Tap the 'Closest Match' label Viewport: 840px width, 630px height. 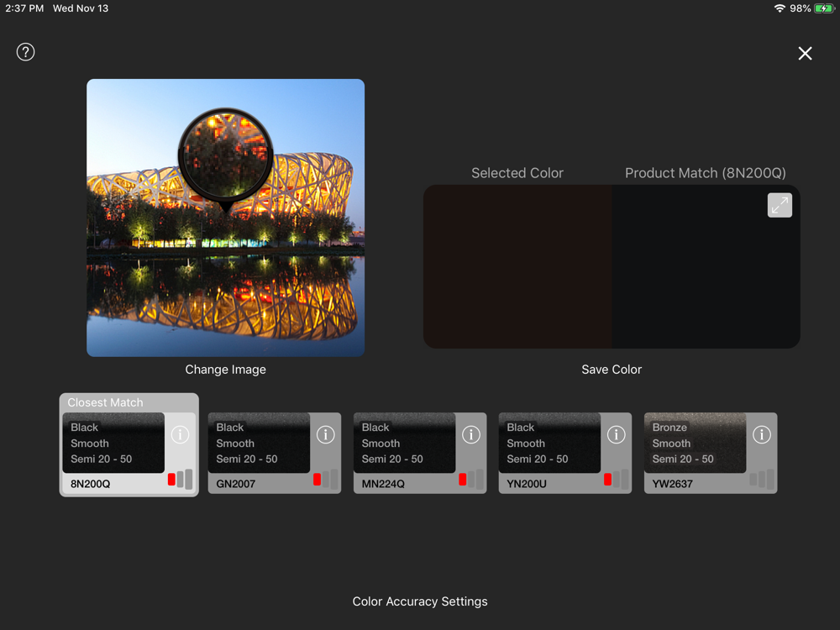[106, 402]
